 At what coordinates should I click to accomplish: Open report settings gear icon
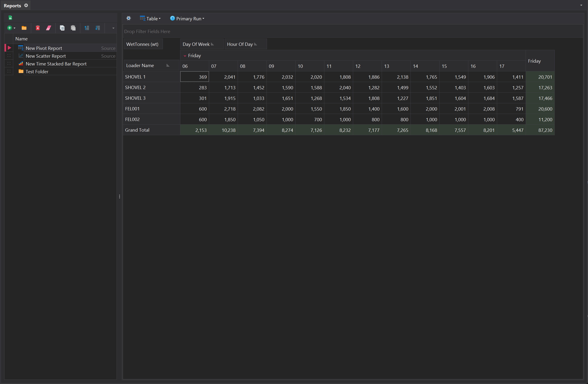point(128,18)
